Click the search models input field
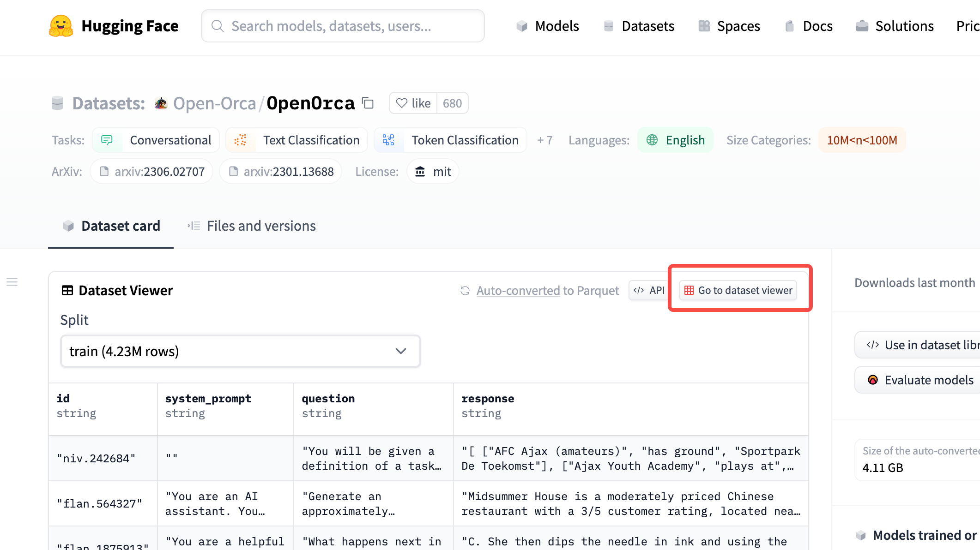Viewport: 980px width, 550px height. pos(343,26)
